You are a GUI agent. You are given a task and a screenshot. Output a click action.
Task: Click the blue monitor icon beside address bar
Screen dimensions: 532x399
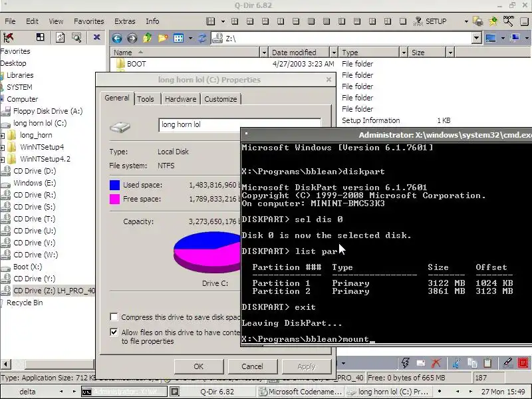pyautogui.click(x=491, y=38)
